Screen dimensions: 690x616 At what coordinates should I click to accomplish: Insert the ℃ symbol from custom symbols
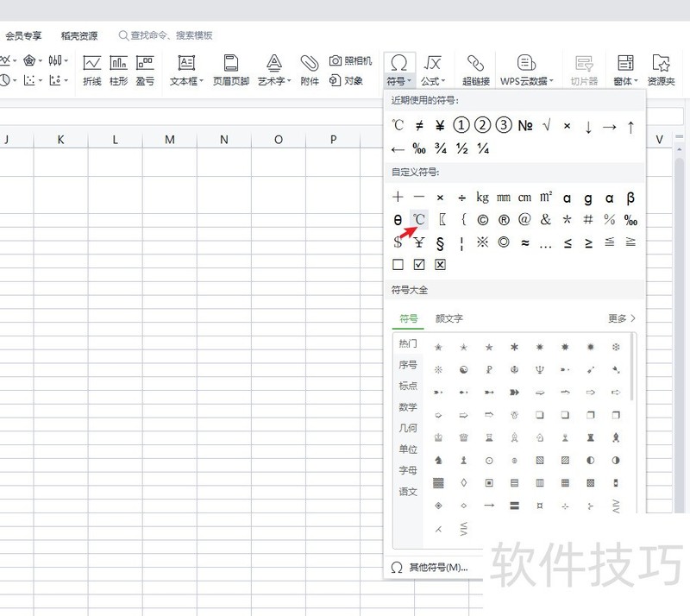pos(419,220)
